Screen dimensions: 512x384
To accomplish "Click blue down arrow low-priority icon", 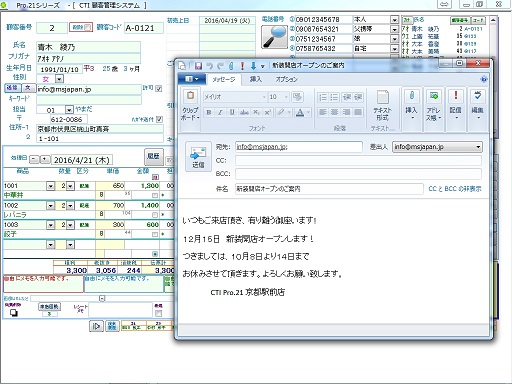I will point(253,66).
